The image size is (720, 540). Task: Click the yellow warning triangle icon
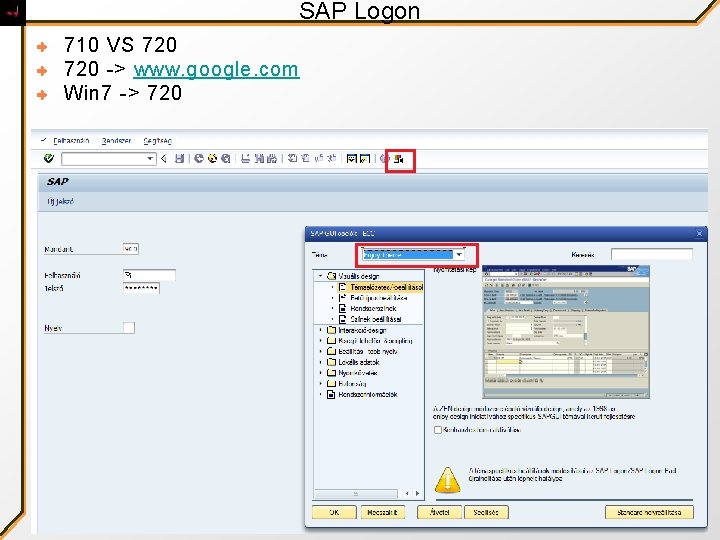point(447,480)
